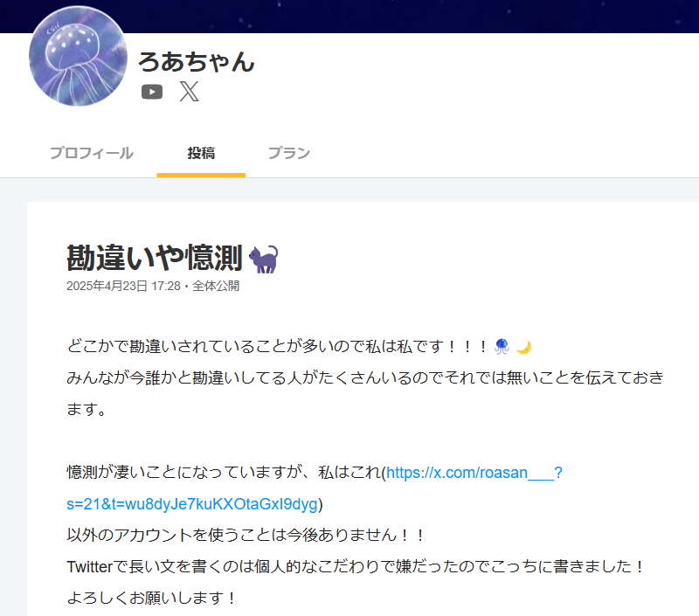This screenshot has width=699, height=616.
Task: Open the プラン tab
Action: (289, 153)
